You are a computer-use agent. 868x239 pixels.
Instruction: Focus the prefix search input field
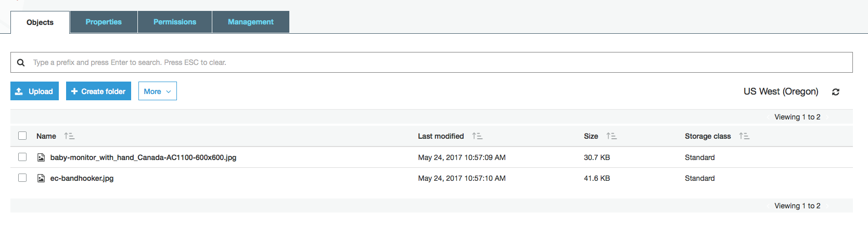tap(437, 62)
